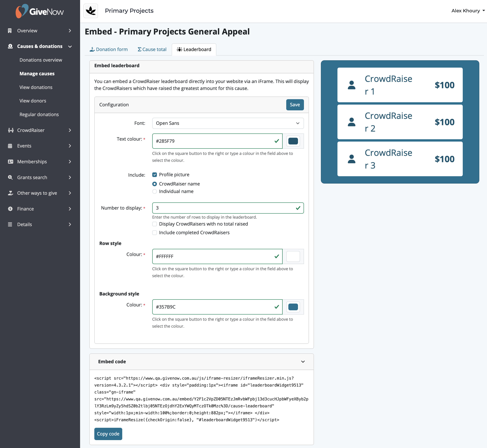Open Donations overview in the sidebar

[x=41, y=60]
